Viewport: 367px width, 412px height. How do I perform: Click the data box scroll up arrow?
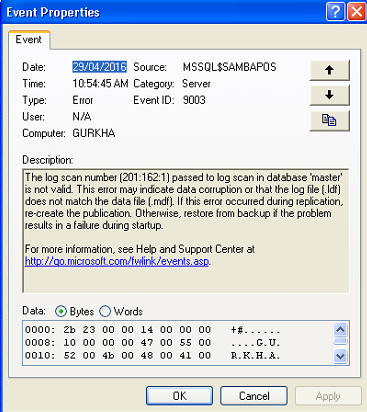pyautogui.click(x=340, y=330)
